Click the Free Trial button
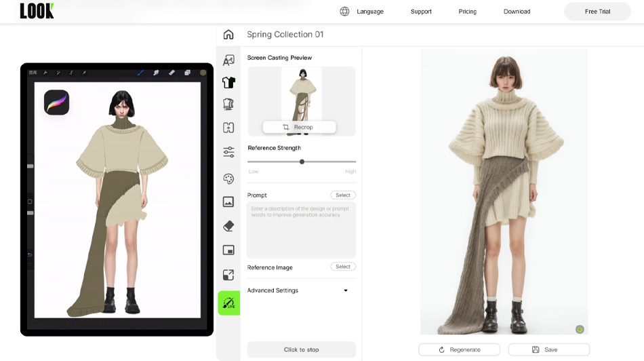The image size is (644, 361). 597,12
